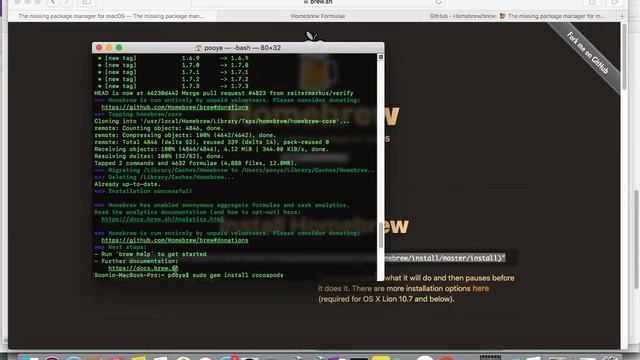Click the Terminal scrollbar thumb
Image resolution: width=640 pixels, height=360 pixels.
point(381,236)
